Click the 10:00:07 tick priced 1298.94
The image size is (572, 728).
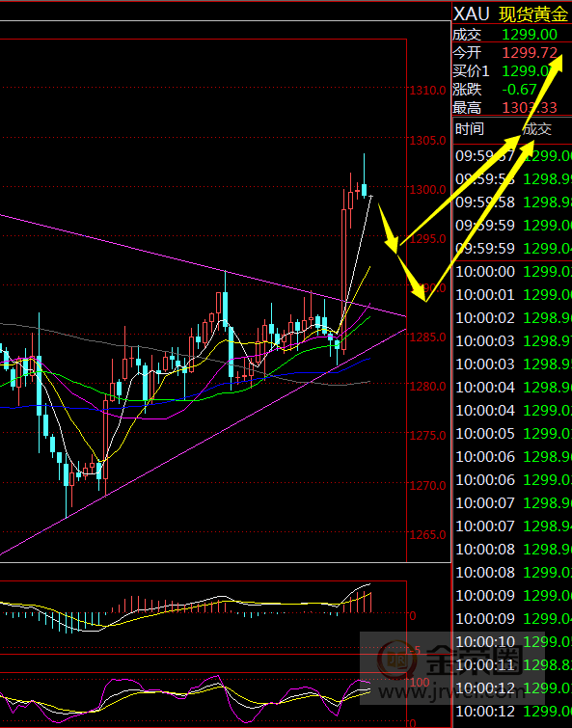(x=513, y=526)
